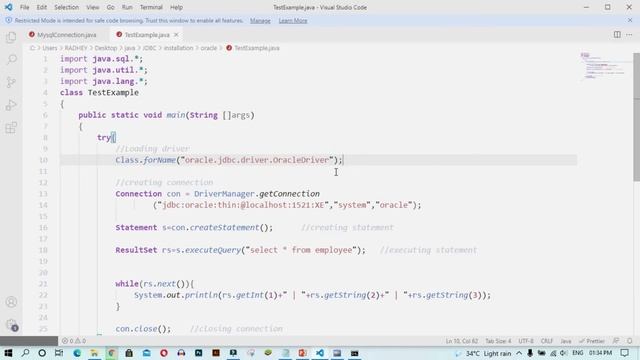Select the TestExample.java tab
Screen dimensions: 640x360
(147, 35)
